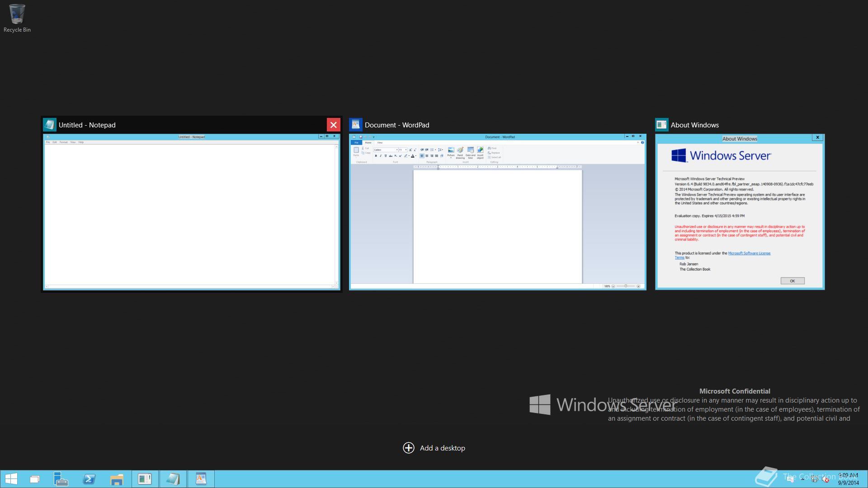Show hidden tray icons arrow

(x=803, y=479)
